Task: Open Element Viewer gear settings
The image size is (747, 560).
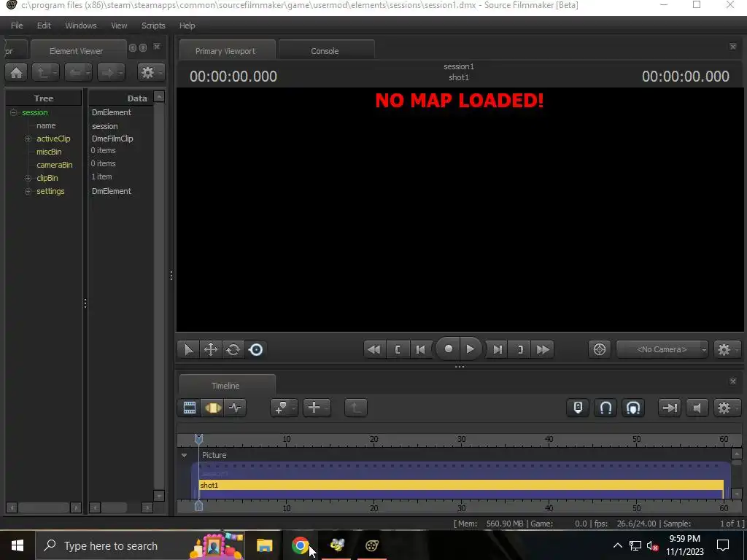Action: coord(150,72)
